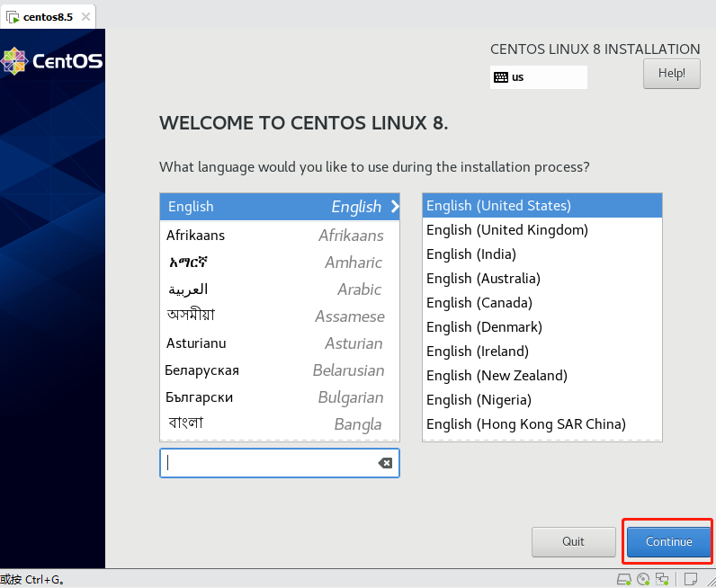Image resolution: width=716 pixels, height=588 pixels.
Task: Click the Quit button
Action: click(574, 542)
